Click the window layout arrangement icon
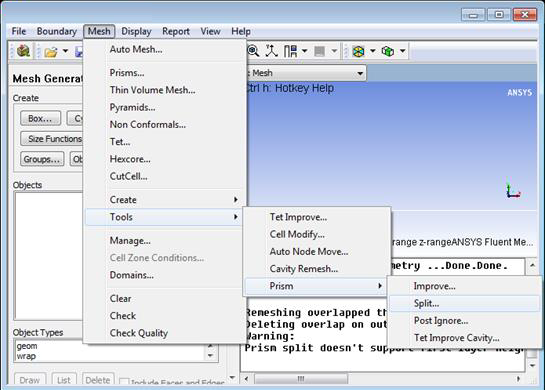 point(290,51)
